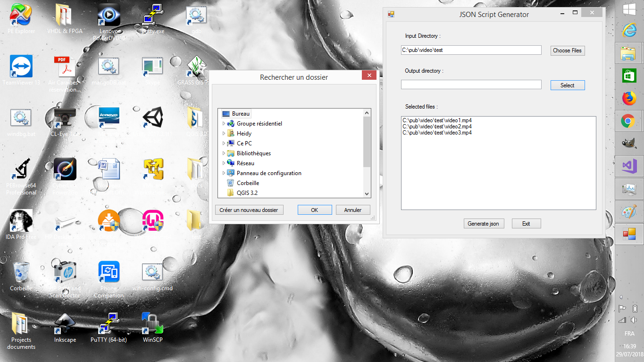Select the Bibliothèques tree row

249,153
